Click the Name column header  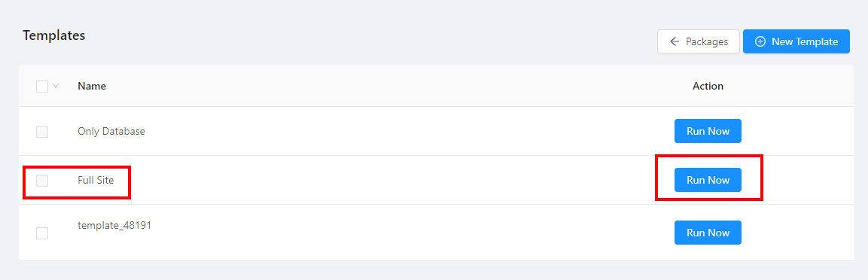coord(92,86)
